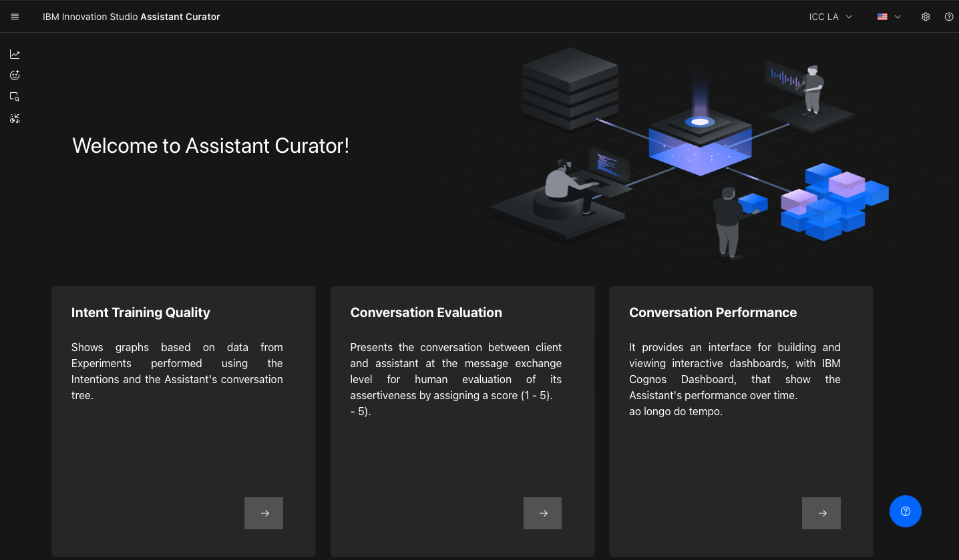Select IBM Innovation Studio Assistant Curator title
The image size is (959, 560).
[132, 17]
